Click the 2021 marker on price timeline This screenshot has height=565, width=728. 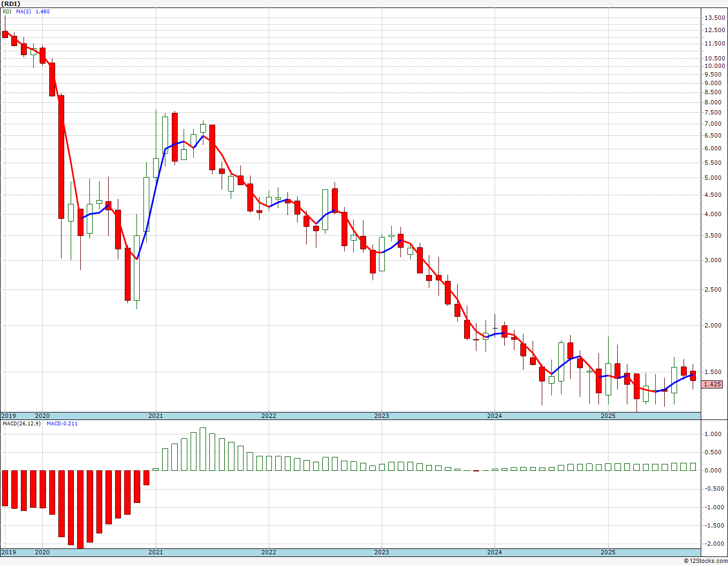155,416
